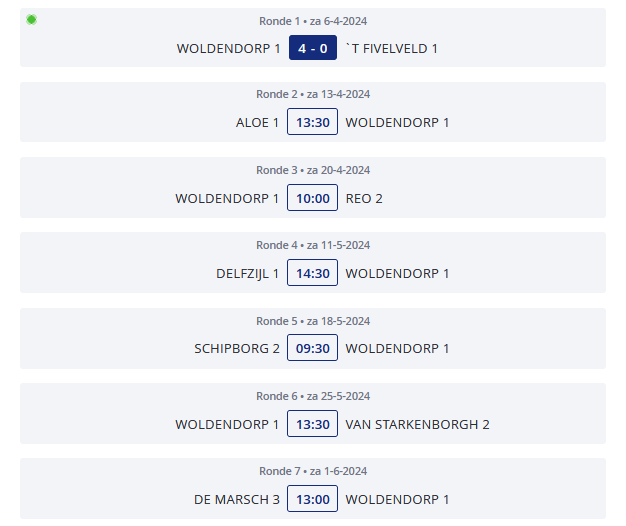Open the ALOE 1 team link
This screenshot has width=626, height=526.
coord(257,122)
